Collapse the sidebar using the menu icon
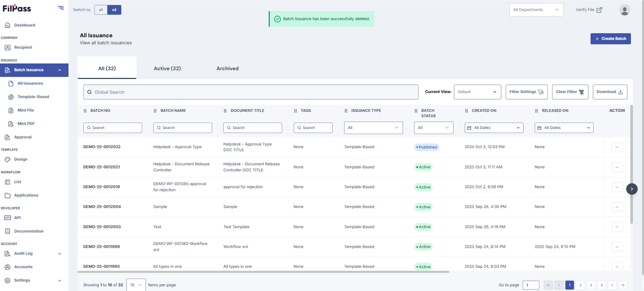Screen dimensions: 644x291 click(61, 8)
